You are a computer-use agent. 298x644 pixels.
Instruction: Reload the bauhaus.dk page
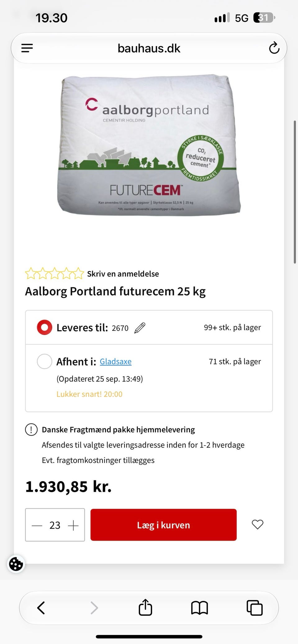[274, 48]
